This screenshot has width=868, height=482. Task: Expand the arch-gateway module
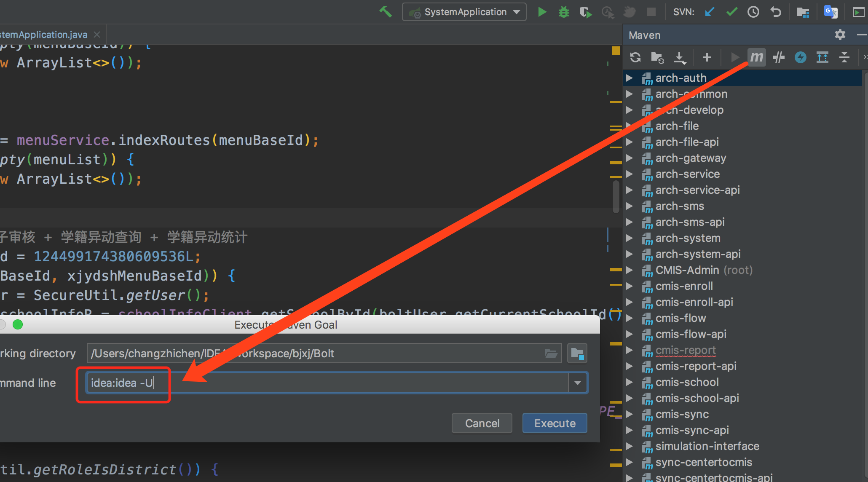pos(629,158)
